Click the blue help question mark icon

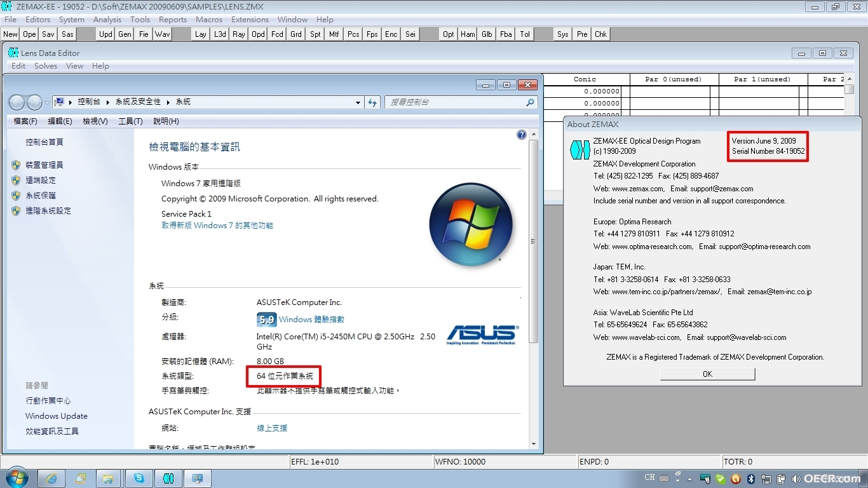[x=522, y=135]
